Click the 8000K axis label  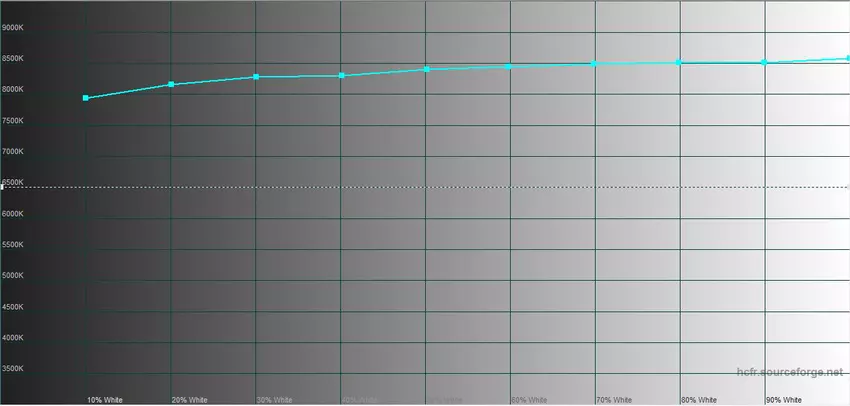[x=13, y=90]
